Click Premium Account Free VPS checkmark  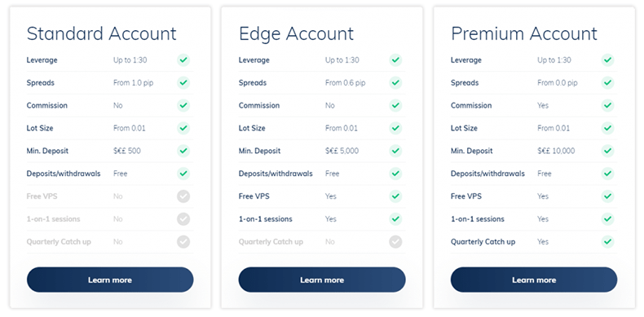click(x=607, y=196)
